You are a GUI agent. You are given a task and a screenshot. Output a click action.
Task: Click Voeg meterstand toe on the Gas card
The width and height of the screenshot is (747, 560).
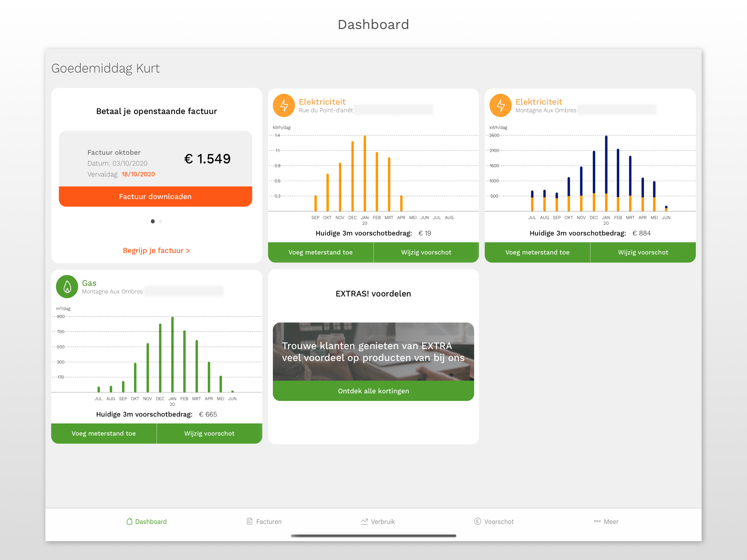(104, 433)
